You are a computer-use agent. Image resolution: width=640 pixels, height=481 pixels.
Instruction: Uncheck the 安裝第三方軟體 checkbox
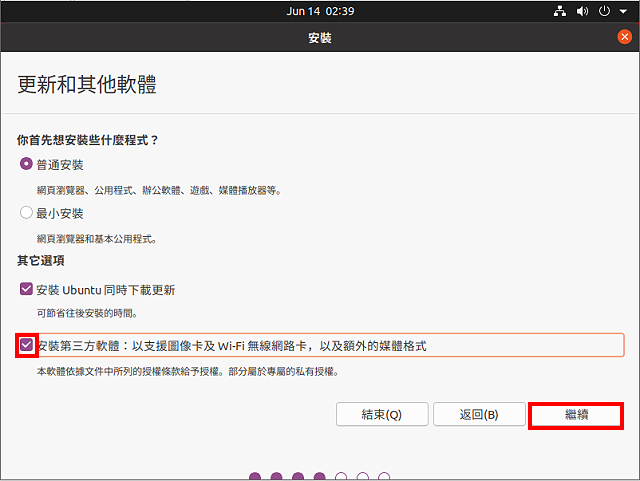point(26,346)
